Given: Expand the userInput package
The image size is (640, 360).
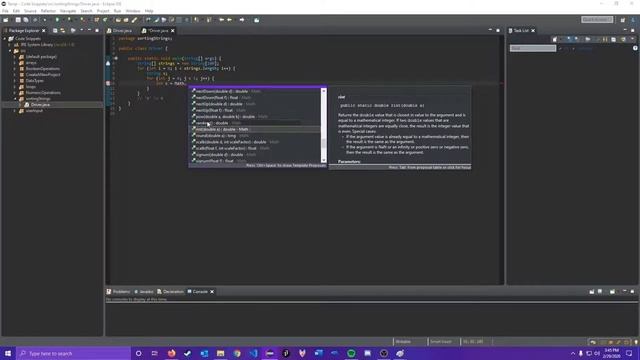Looking at the screenshot, I should 16,111.
